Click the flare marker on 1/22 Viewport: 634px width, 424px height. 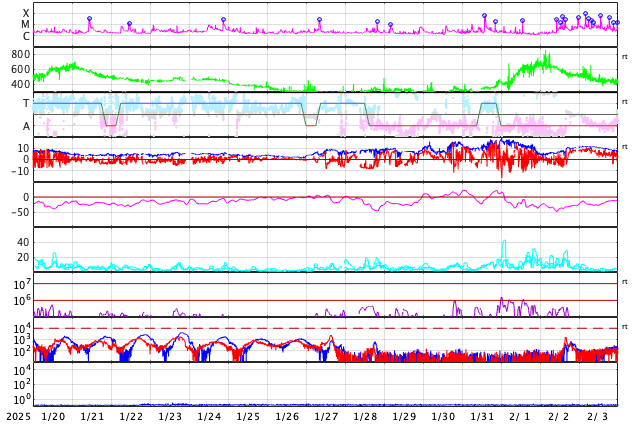point(129,24)
